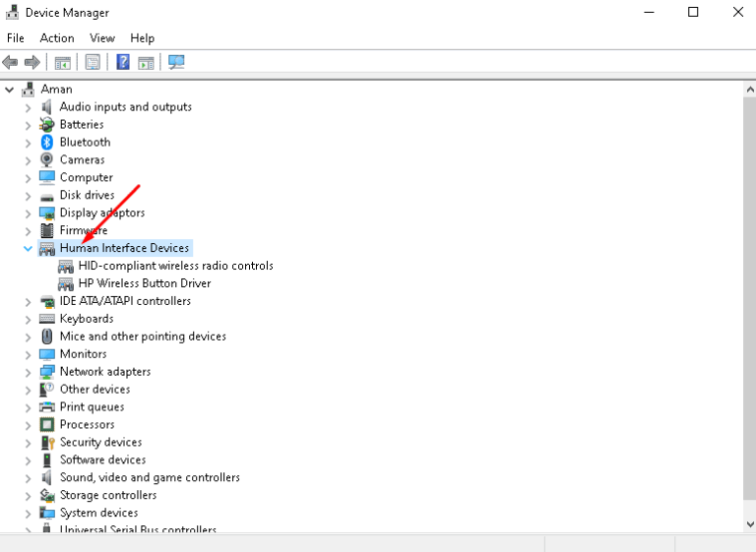Select the Bluetooth icon in device tree
This screenshot has height=552, width=756.
(x=46, y=142)
